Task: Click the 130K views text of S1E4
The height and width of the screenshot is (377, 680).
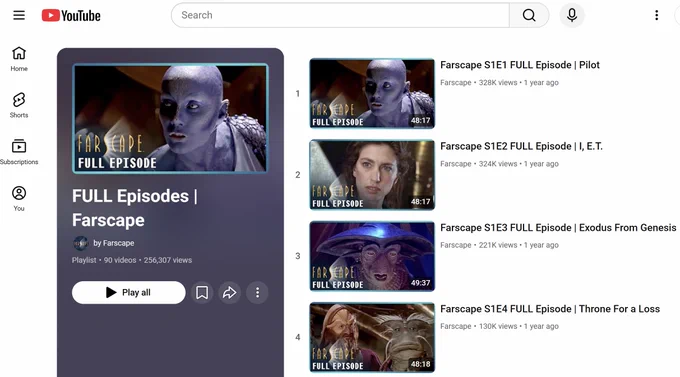Action: [x=498, y=326]
